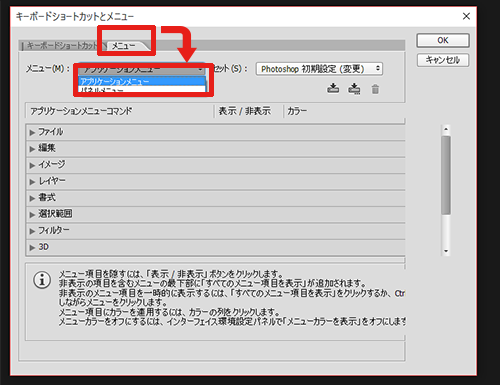This screenshot has height=385, width=500.
Task: Expand the 編集 menu group
Action: (32, 149)
